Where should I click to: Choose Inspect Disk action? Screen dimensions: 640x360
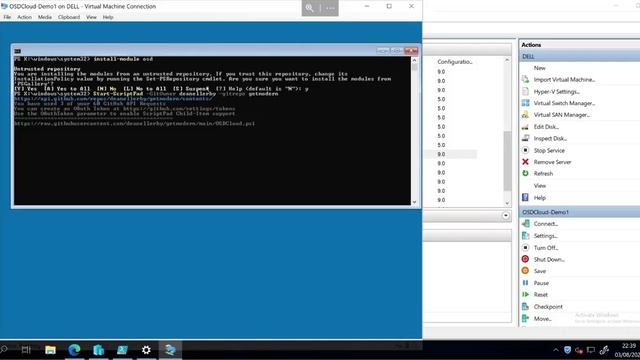tap(550, 138)
